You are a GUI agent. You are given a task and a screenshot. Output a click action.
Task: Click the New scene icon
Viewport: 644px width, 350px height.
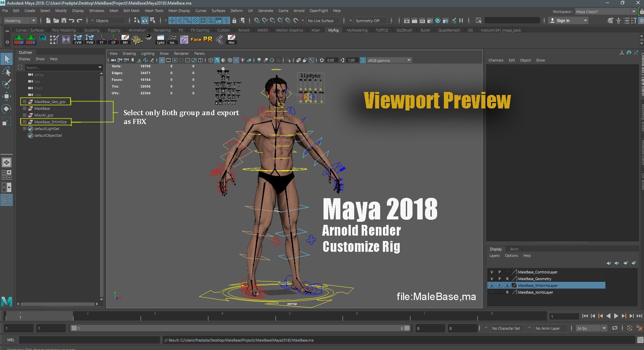click(48, 20)
